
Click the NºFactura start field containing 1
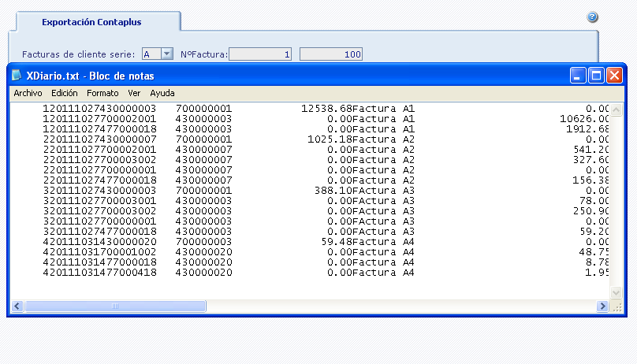(x=260, y=54)
